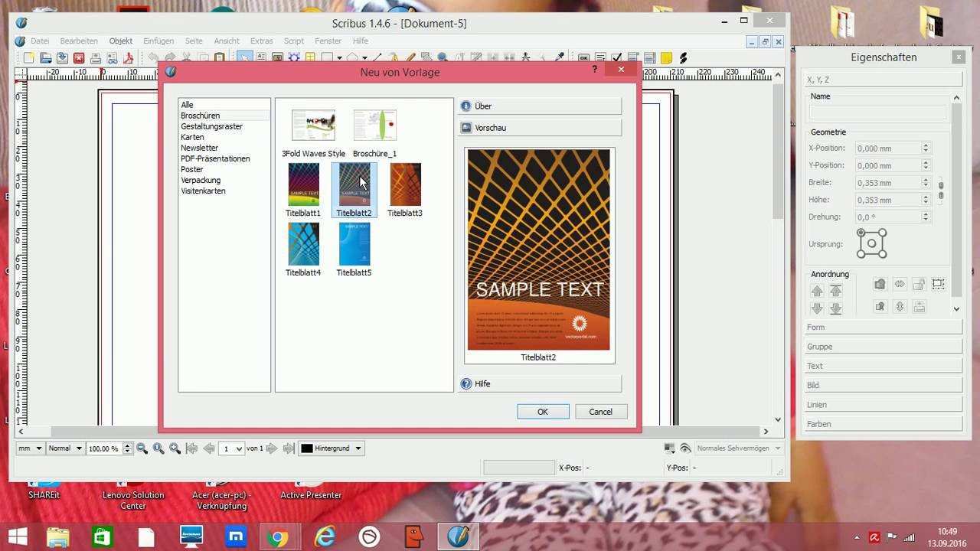Open the mm unit dropdown
The height and width of the screenshot is (551, 980).
30,448
